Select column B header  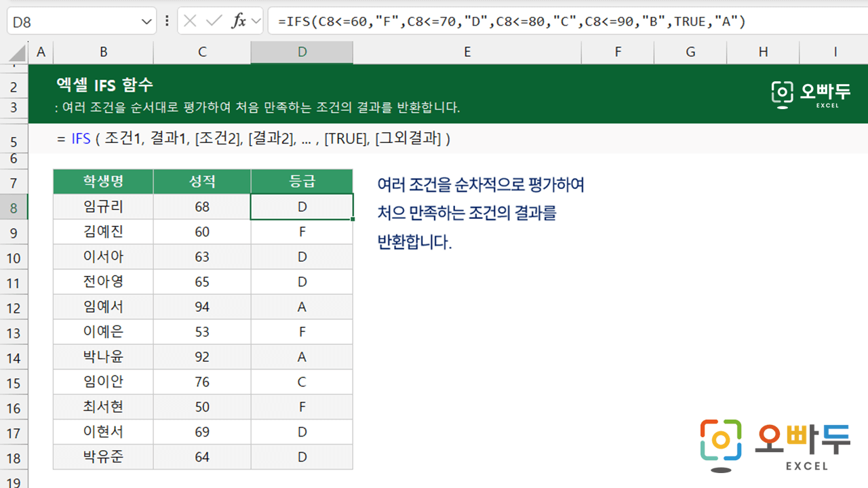point(103,52)
